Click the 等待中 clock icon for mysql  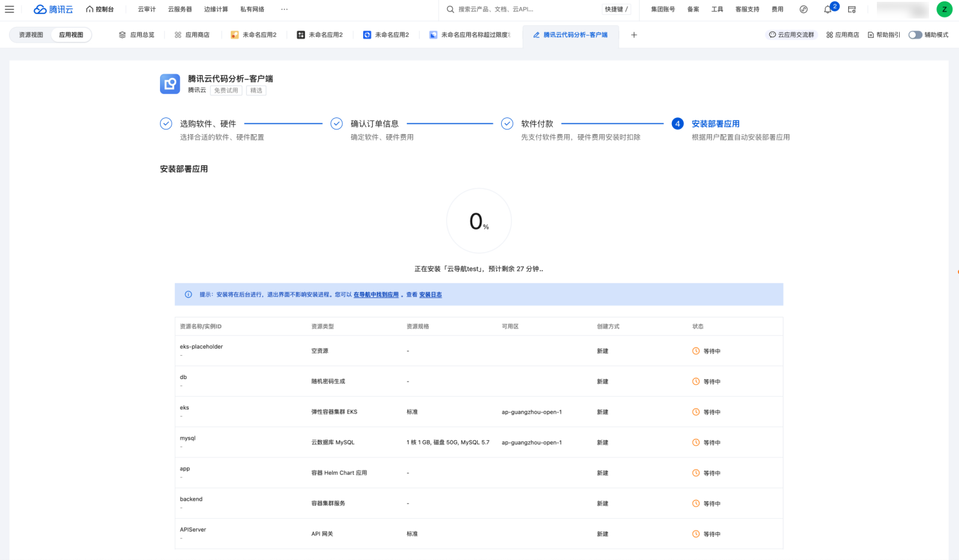coord(696,443)
